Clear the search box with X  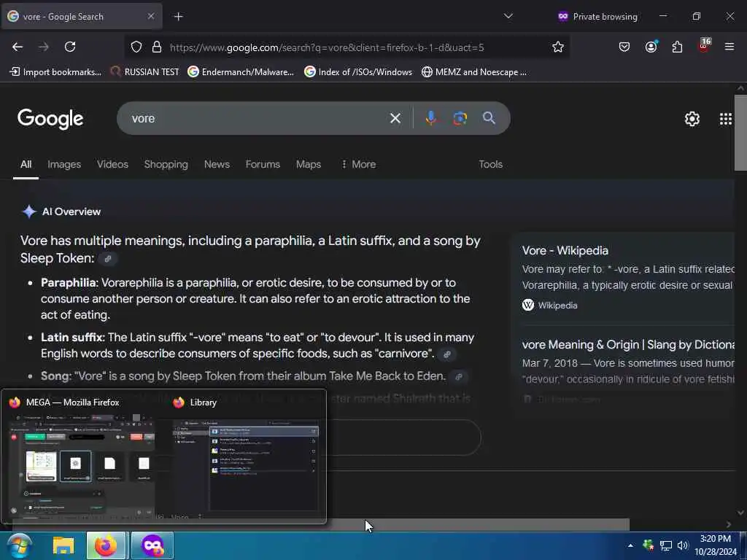pos(395,118)
